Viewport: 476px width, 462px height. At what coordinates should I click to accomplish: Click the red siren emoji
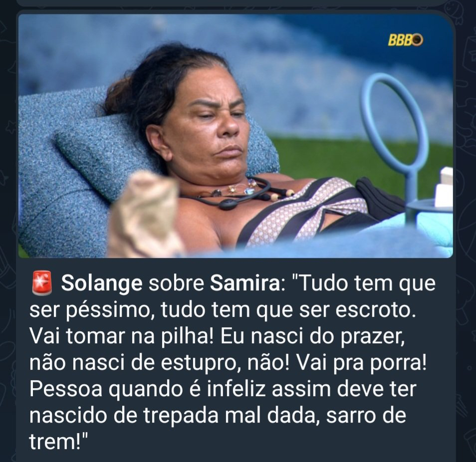pyautogui.click(x=42, y=283)
